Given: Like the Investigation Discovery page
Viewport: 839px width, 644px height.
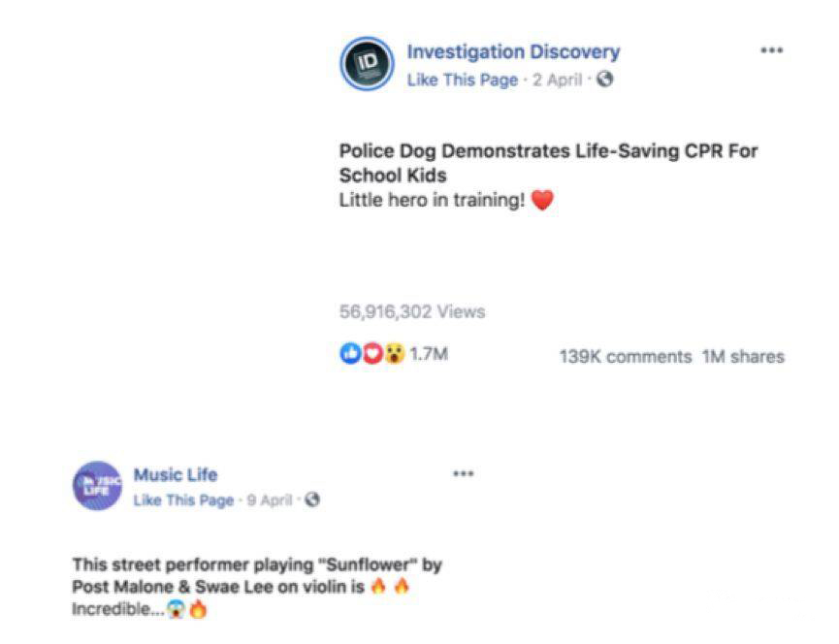Looking at the screenshot, I should (x=463, y=80).
